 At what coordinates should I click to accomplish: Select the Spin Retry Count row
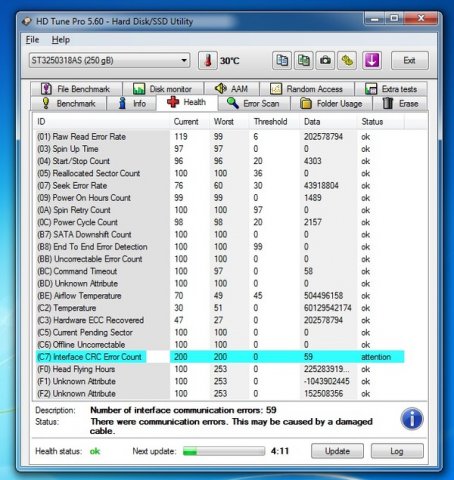tap(220, 210)
